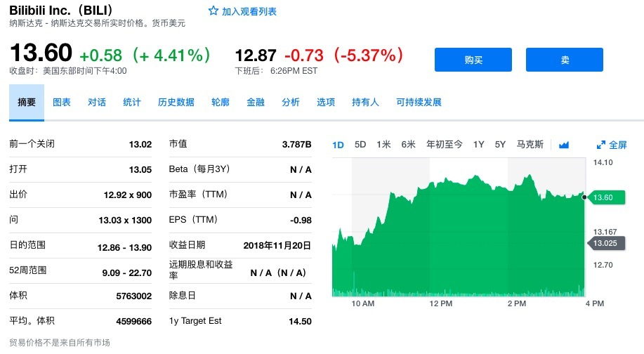Select the 1Y chart range
Viewport: 644px width, 354px height.
click(478, 145)
